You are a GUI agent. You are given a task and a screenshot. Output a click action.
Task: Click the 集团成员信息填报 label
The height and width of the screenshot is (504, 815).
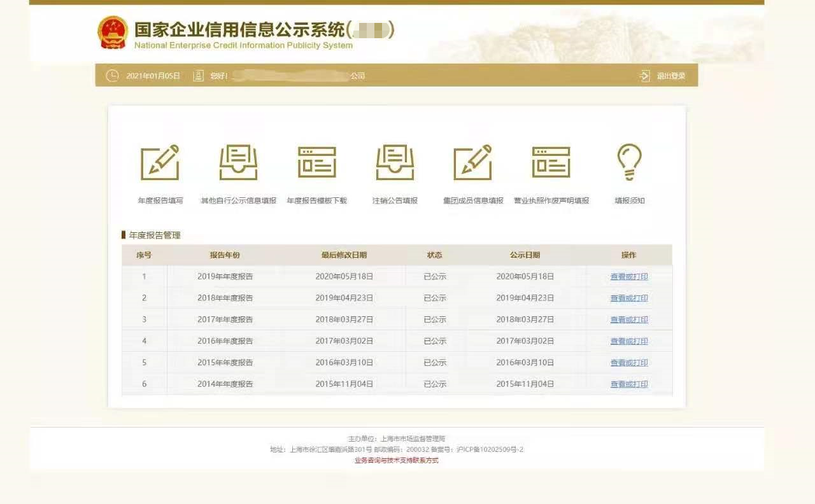[x=473, y=200]
